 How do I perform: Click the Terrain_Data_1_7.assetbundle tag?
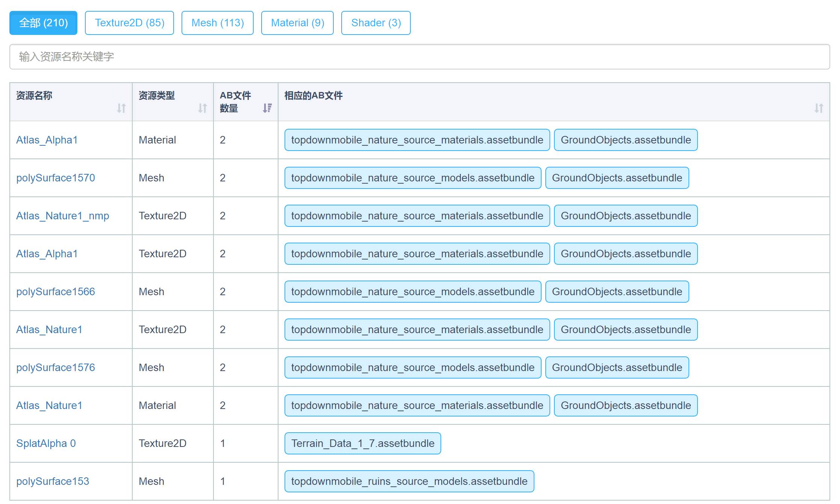[x=362, y=443]
